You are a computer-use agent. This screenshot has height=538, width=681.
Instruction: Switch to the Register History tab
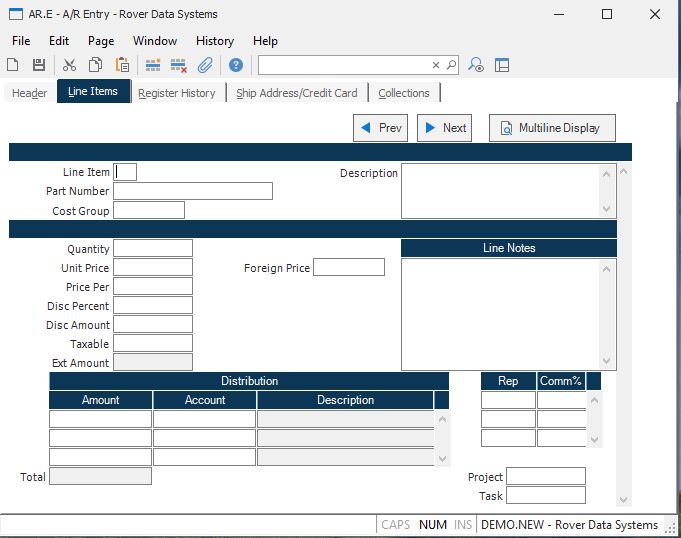(x=177, y=93)
